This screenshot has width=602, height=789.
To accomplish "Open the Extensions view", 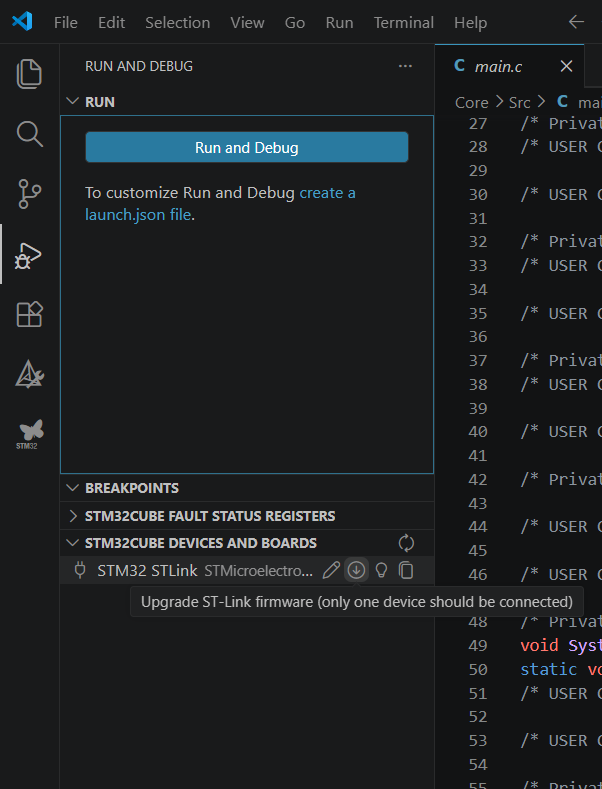I will pyautogui.click(x=29, y=314).
